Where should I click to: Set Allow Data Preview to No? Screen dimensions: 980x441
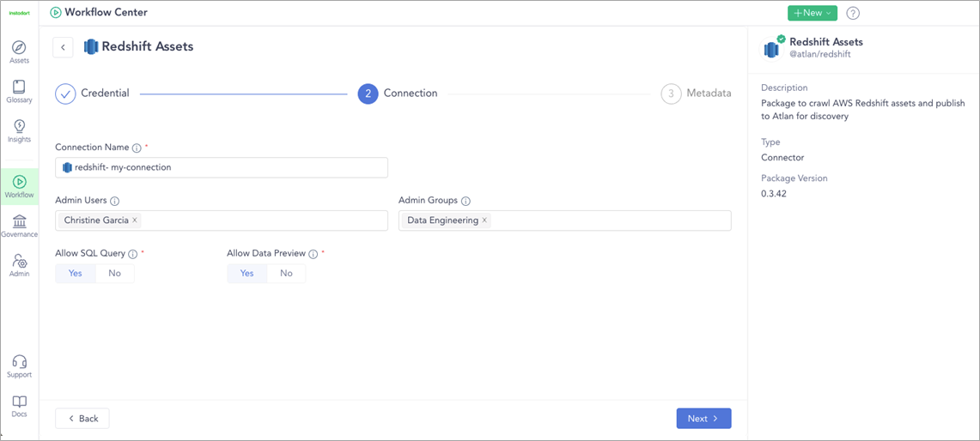pos(286,274)
